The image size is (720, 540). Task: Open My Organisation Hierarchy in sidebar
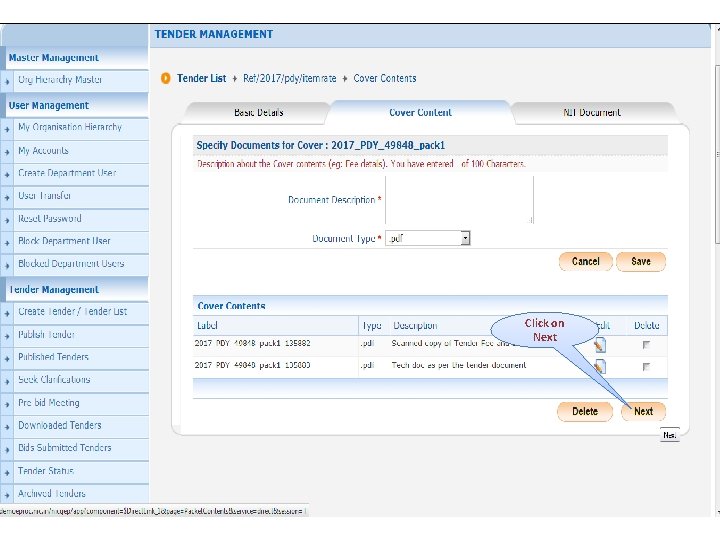(70, 127)
